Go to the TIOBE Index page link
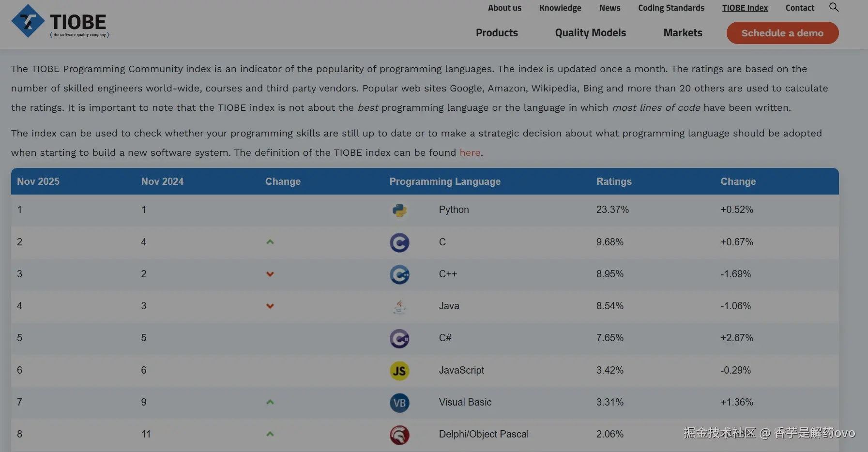868x452 pixels. 745,8
